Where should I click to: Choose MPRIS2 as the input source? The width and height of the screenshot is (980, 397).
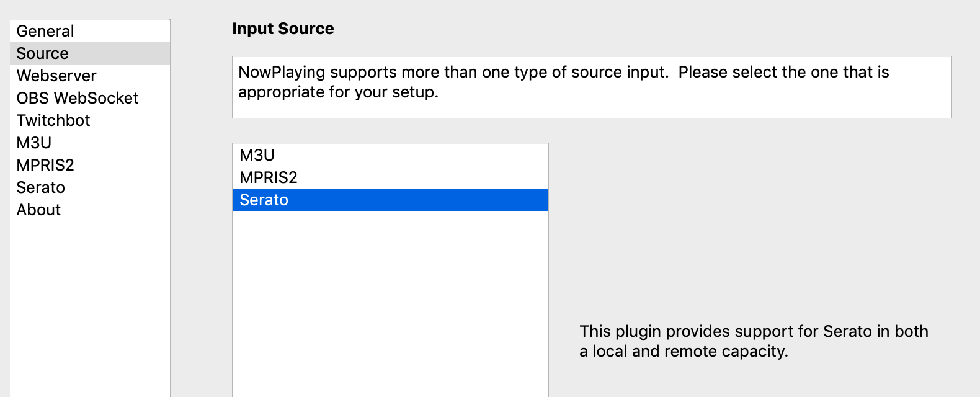click(269, 177)
